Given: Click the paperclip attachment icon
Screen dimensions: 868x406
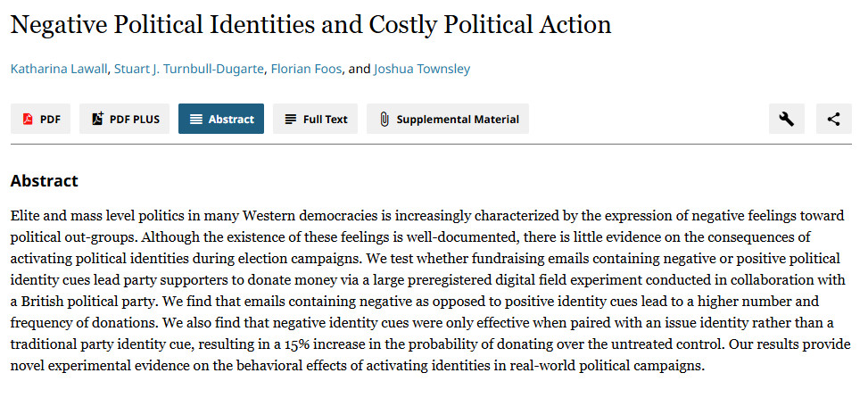Looking at the screenshot, I should coord(384,119).
